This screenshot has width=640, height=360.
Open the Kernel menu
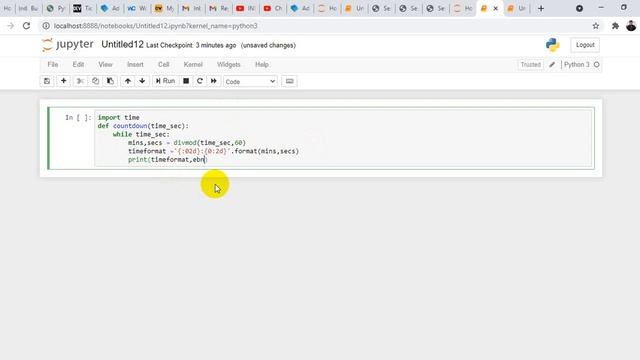click(193, 64)
